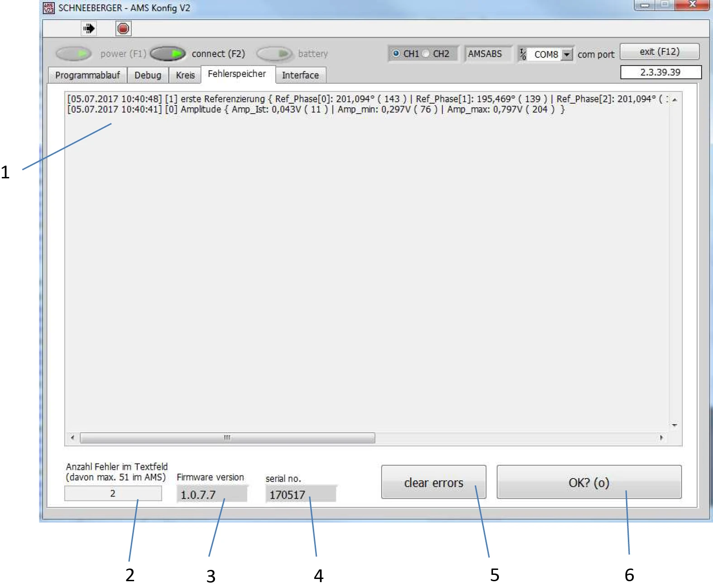Screen dimensions: 713x588
Task: Click the COM port connection icon beside COM8
Action: point(523,54)
